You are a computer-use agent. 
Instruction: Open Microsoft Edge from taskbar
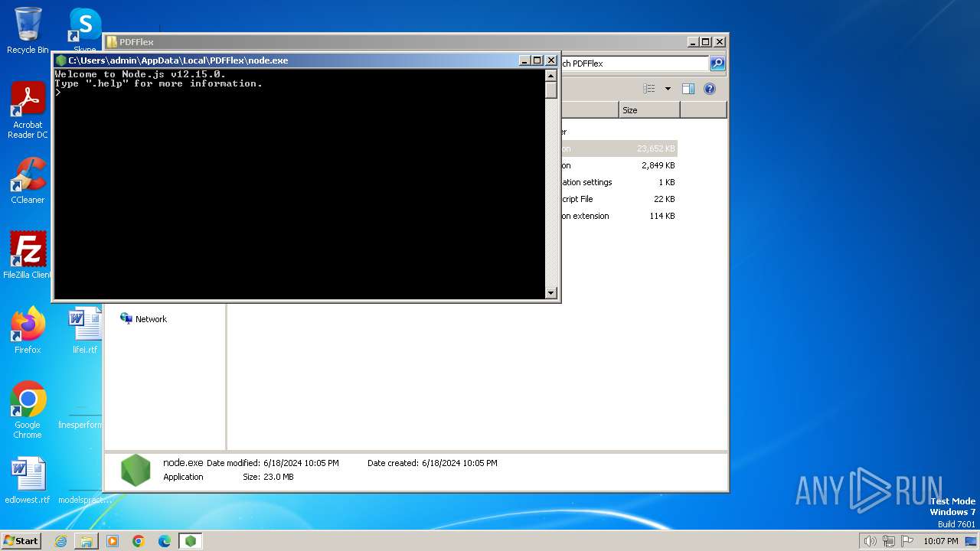click(165, 541)
